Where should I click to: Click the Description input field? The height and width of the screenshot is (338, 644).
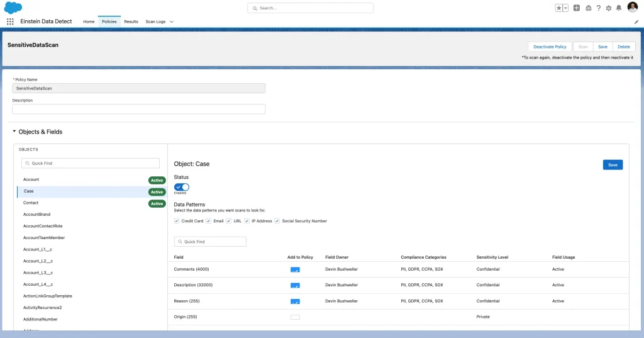coord(139,109)
